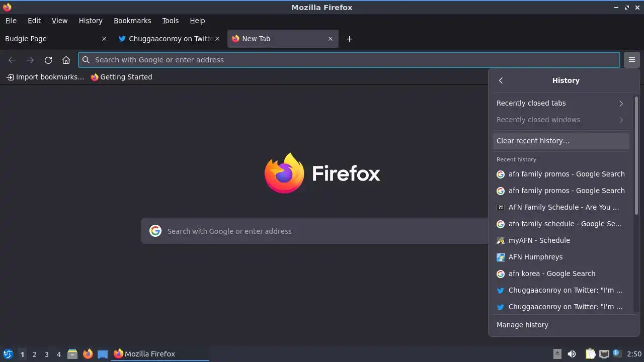The width and height of the screenshot is (644, 362).
Task: Focus the address bar input
Action: tap(349, 60)
